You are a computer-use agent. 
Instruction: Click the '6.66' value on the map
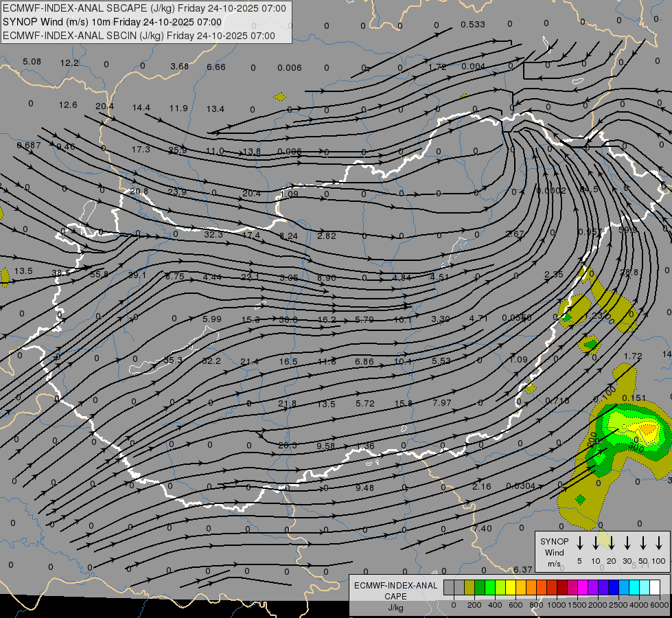point(216,67)
